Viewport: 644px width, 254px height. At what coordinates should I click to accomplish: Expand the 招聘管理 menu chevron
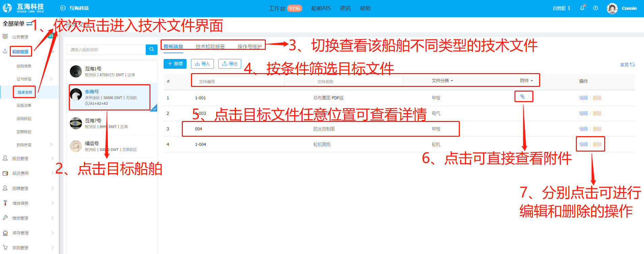tap(52, 188)
